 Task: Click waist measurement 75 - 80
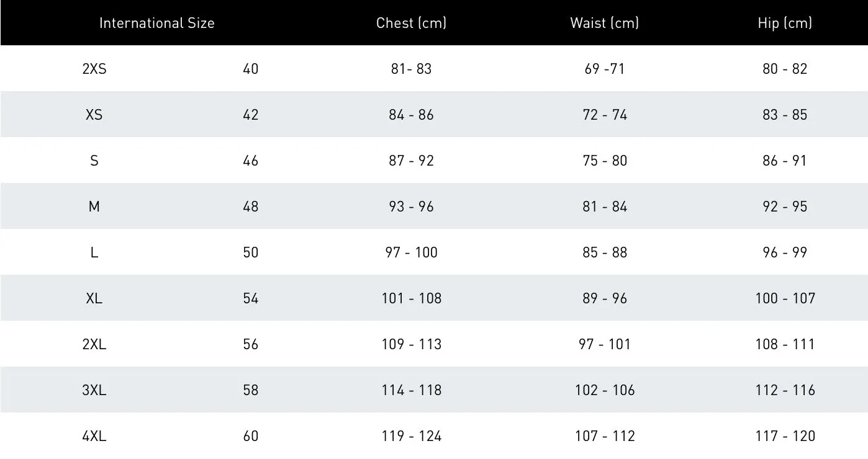[605, 161]
